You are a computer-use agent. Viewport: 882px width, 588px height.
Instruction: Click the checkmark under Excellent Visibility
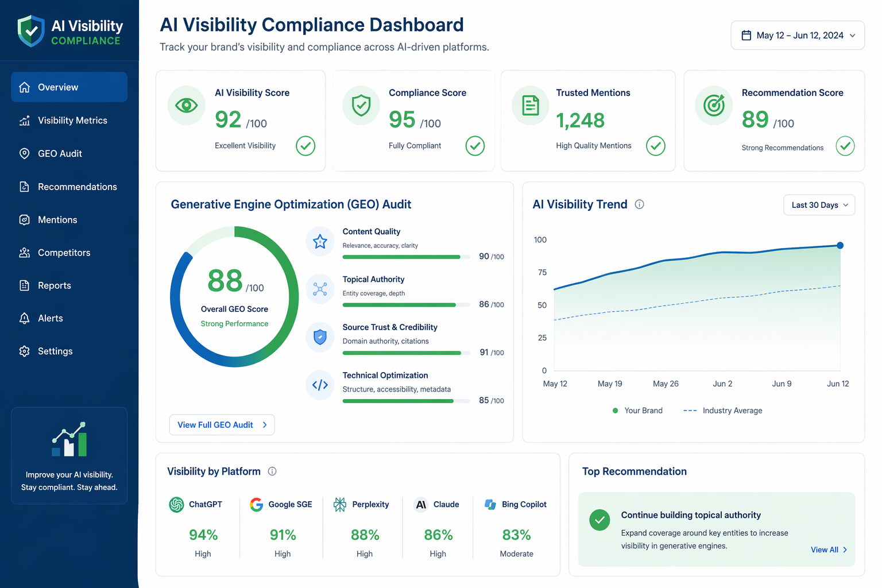click(x=305, y=146)
